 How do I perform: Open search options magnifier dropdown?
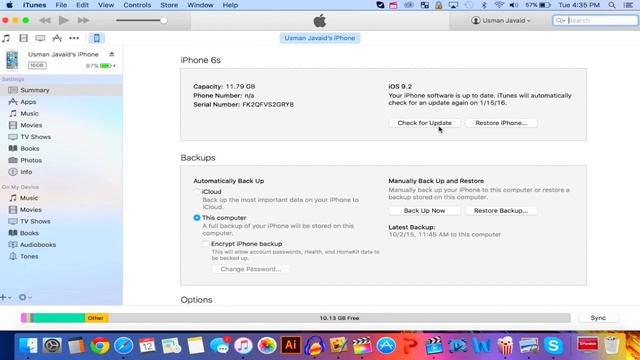pyautogui.click(x=560, y=20)
